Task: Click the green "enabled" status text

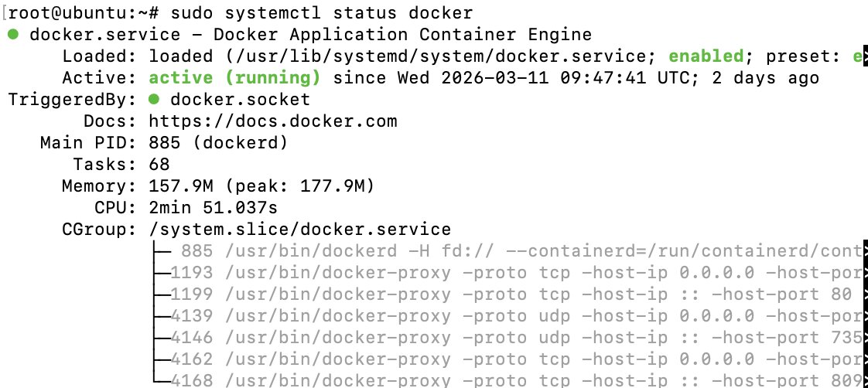Action: pos(706,56)
